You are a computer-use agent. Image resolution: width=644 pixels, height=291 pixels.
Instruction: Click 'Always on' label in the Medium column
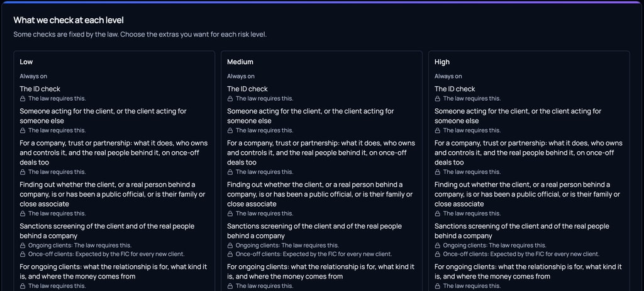click(241, 76)
